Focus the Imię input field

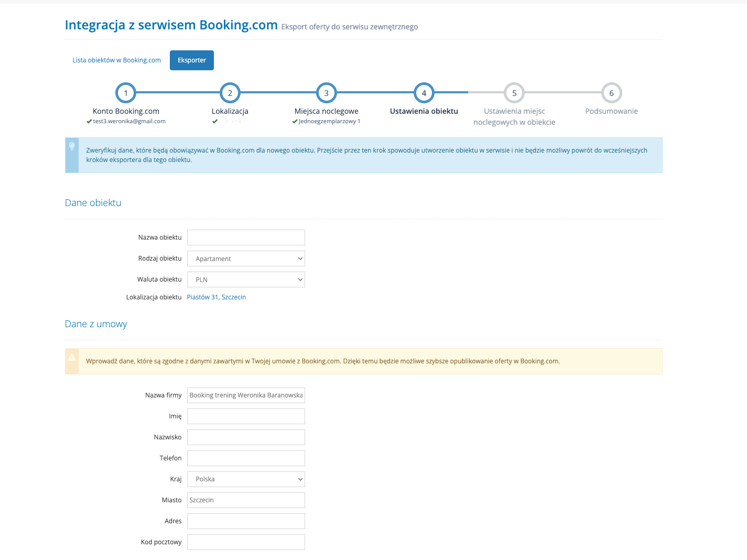(246, 416)
